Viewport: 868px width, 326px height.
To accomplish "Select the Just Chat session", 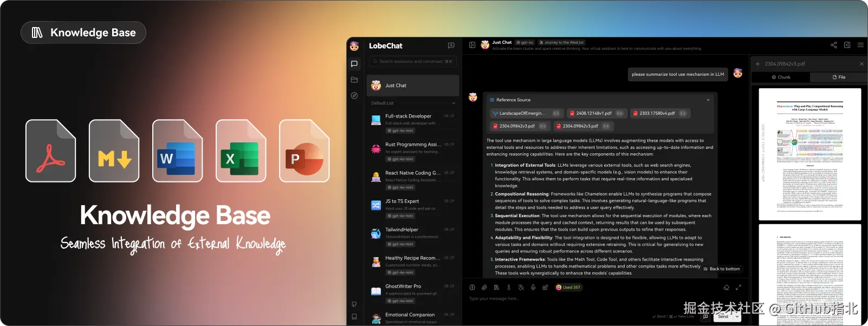I will (x=413, y=86).
